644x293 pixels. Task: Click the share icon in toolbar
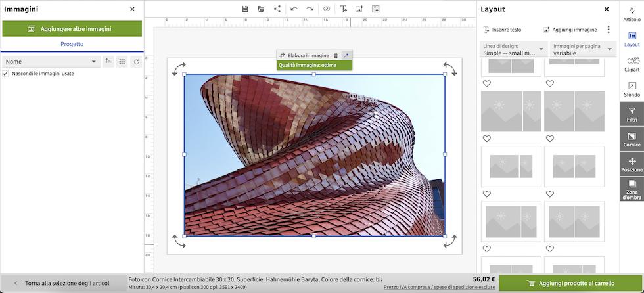(x=277, y=9)
